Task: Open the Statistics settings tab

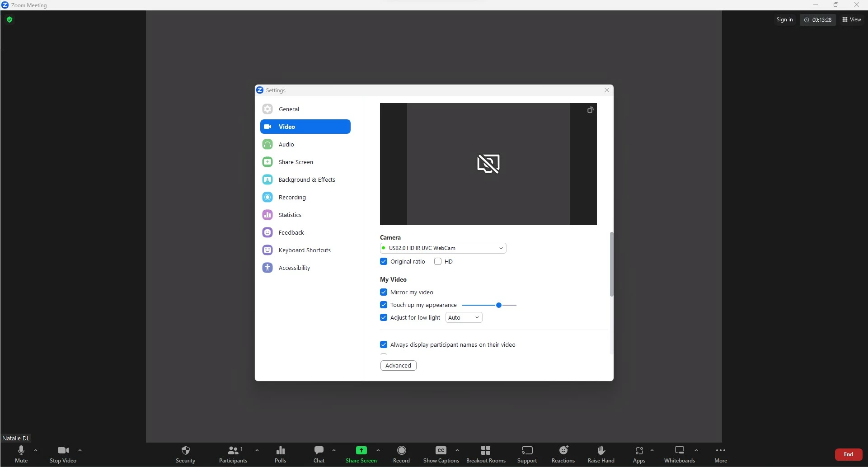Action: pos(305,215)
